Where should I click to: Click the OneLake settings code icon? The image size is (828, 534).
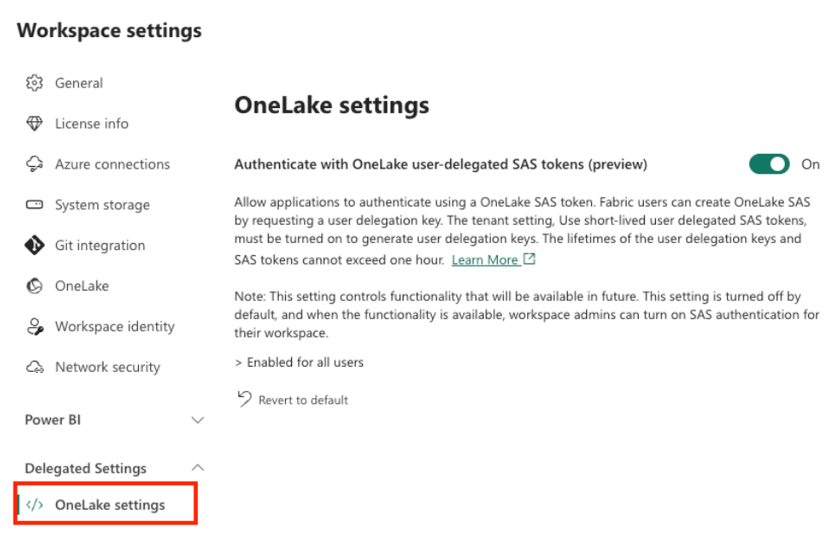pyautogui.click(x=35, y=505)
